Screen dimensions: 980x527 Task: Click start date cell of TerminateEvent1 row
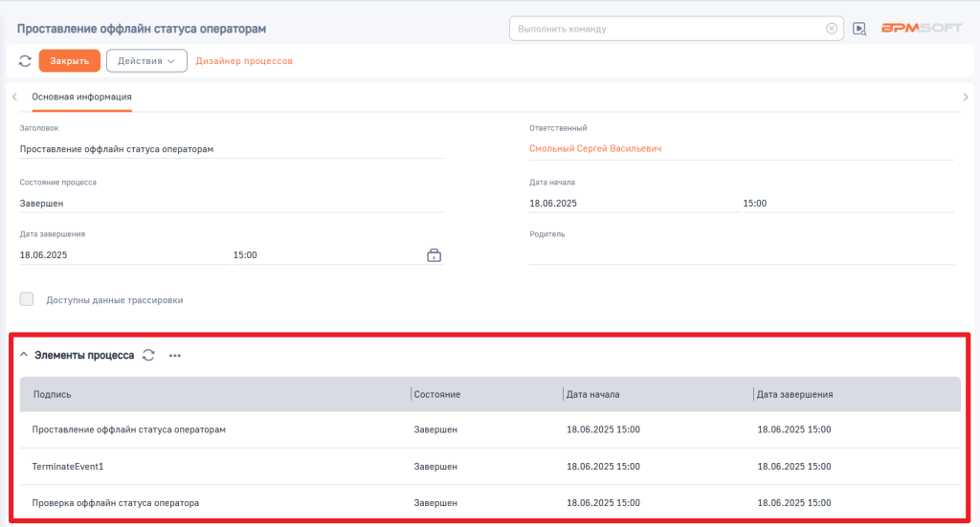pos(603,467)
